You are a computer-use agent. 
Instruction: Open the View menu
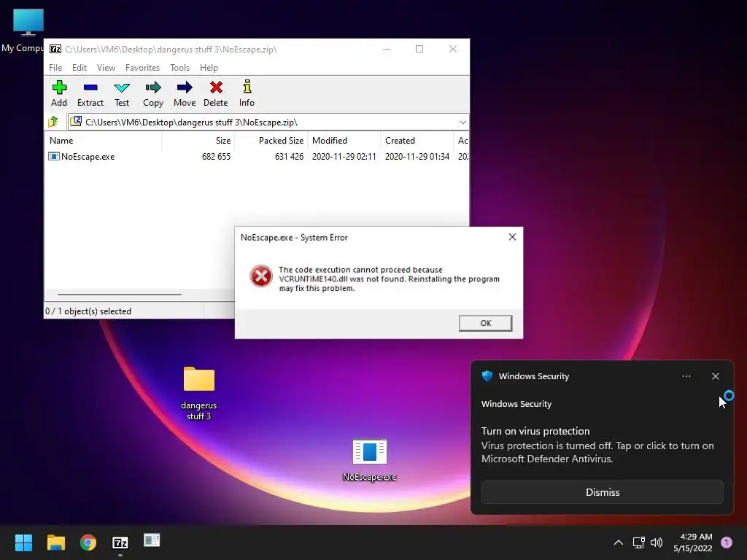(106, 68)
